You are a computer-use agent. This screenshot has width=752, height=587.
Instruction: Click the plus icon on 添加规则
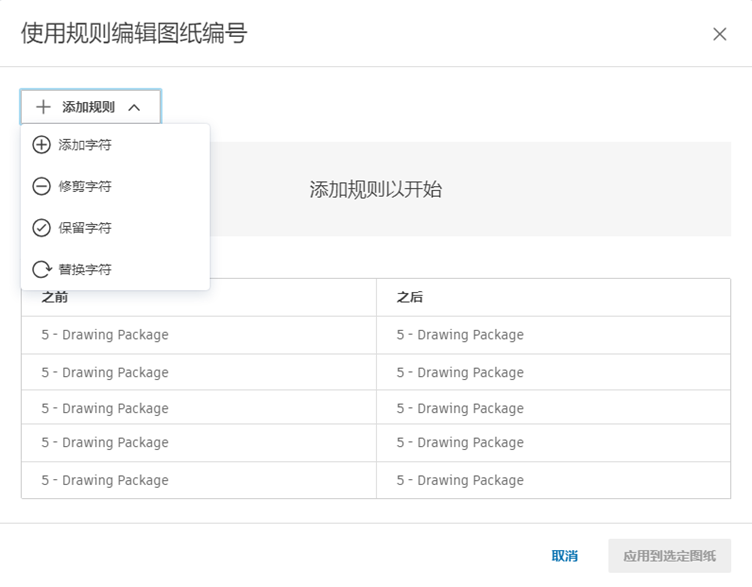click(43, 107)
